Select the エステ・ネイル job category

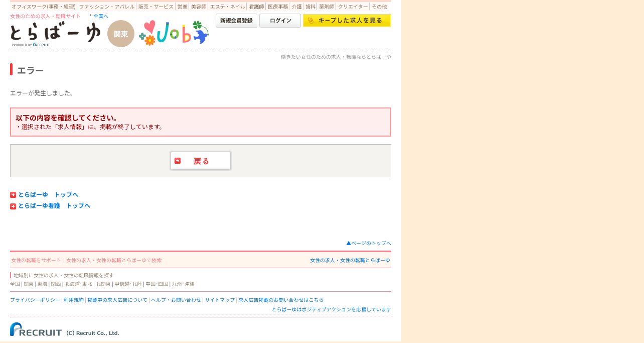coord(228,7)
